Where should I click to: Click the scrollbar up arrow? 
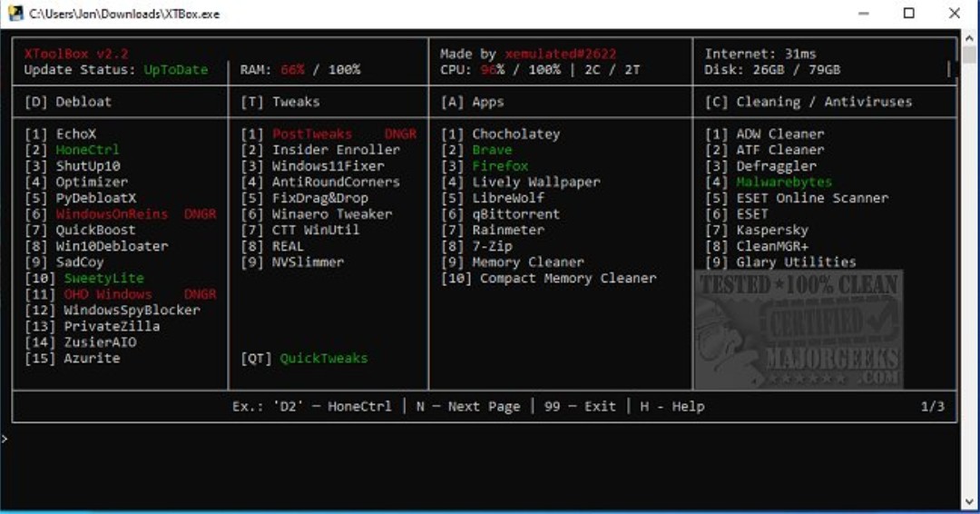tap(969, 37)
